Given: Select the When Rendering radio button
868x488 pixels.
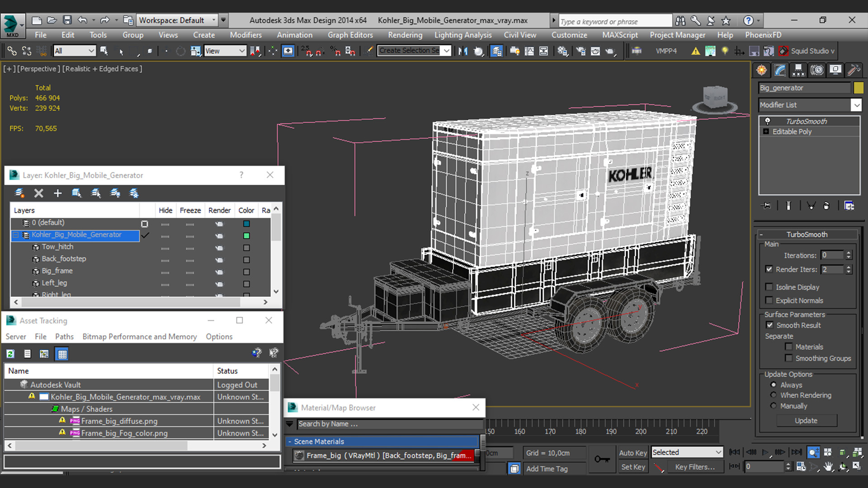Looking at the screenshot, I should tap(774, 395).
